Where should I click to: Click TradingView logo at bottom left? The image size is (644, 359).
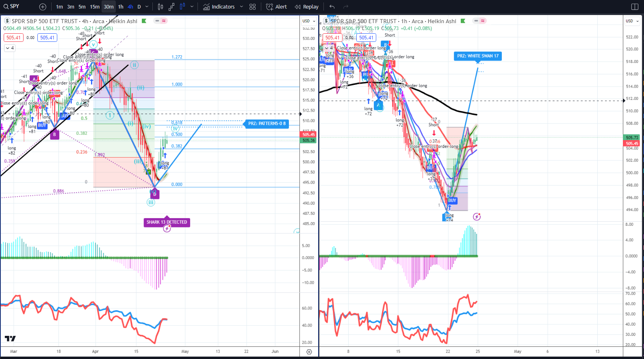pos(10,338)
